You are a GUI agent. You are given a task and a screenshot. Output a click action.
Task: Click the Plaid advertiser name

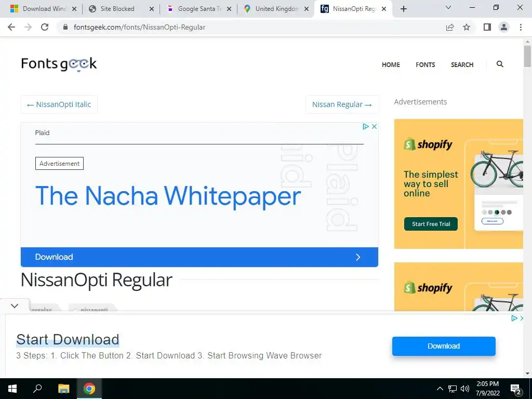click(43, 132)
